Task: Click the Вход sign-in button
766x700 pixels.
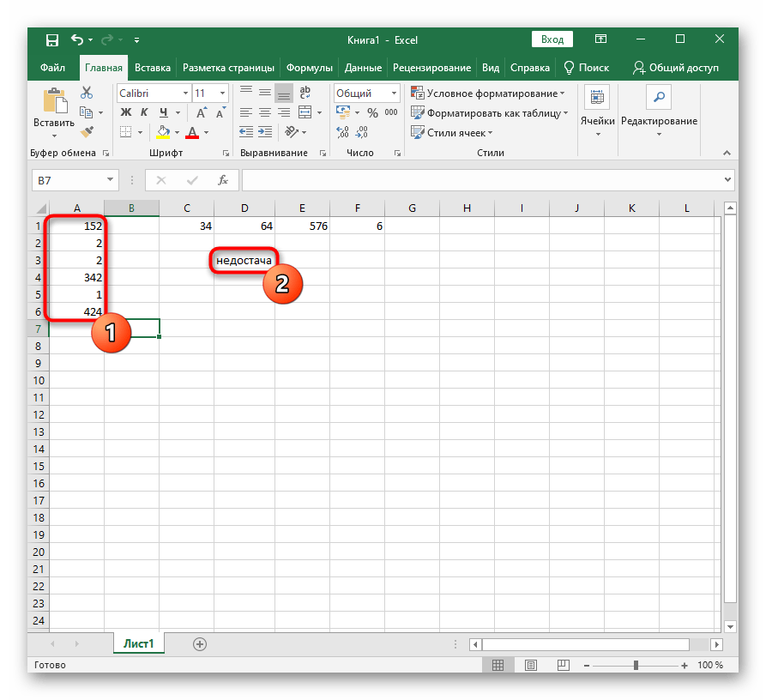Action: [552, 39]
